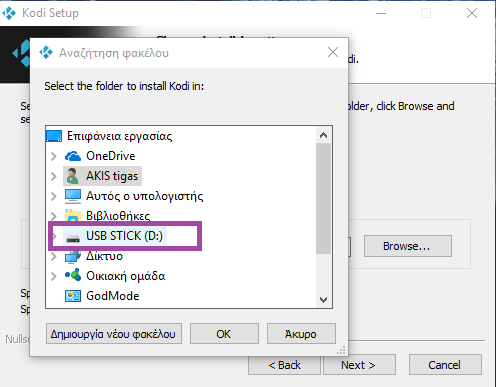Screen dimensions: 496x387
Task: Choose USB STICK (D:) entry
Action: tap(124, 236)
